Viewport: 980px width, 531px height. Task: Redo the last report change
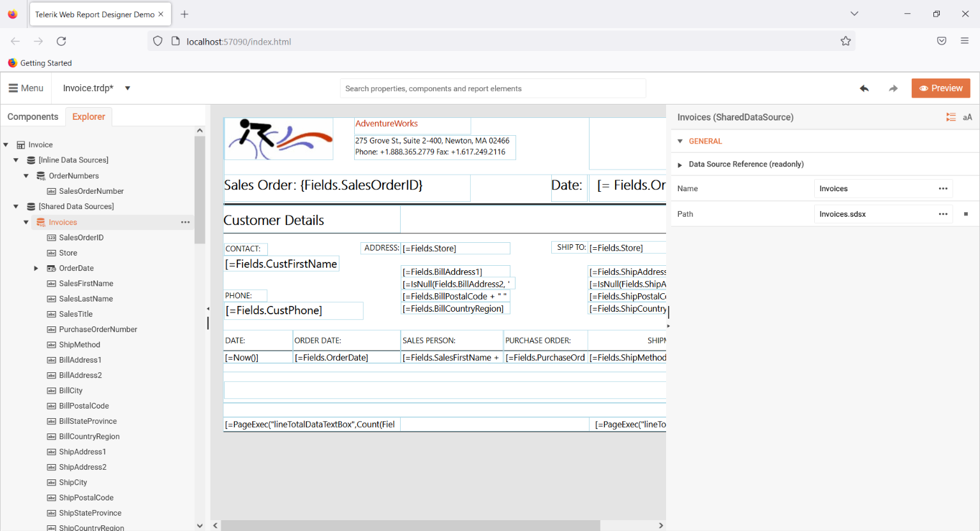pyautogui.click(x=893, y=88)
